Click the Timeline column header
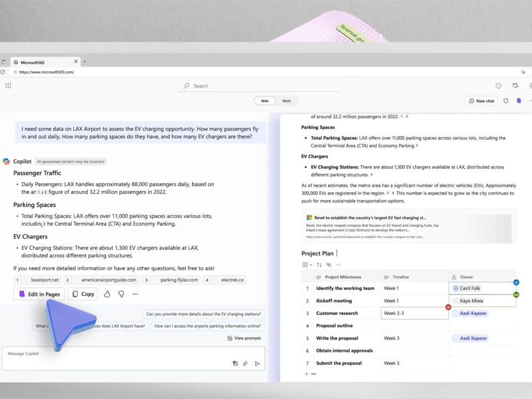Image resolution: width=532 pixels, height=399 pixels. coord(400,277)
